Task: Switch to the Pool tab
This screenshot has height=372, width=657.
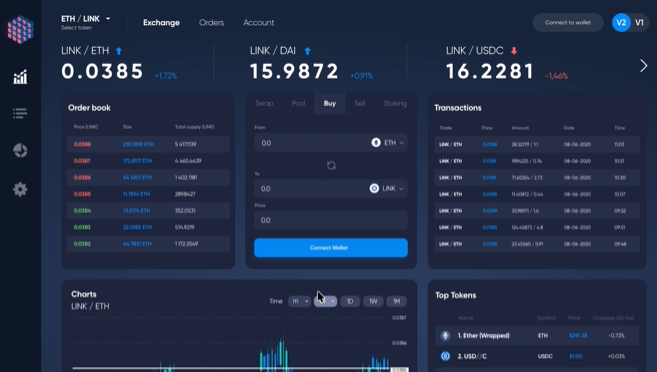Action: (x=298, y=103)
